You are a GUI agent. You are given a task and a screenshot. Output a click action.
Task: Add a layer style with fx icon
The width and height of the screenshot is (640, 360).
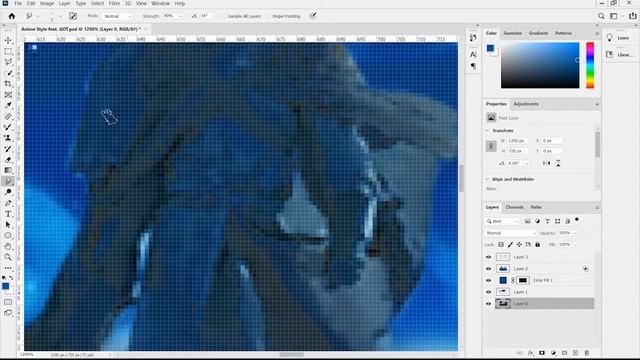[x=530, y=353]
